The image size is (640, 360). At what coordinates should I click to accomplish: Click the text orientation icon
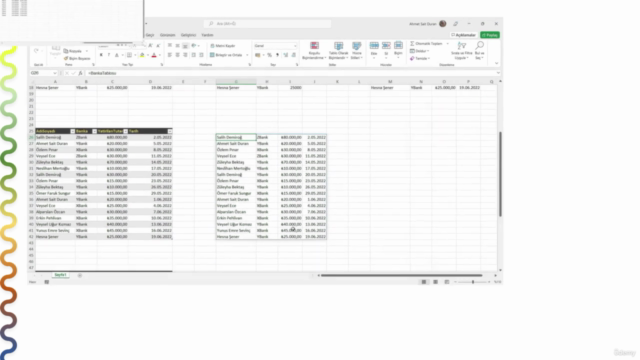[x=194, y=46]
